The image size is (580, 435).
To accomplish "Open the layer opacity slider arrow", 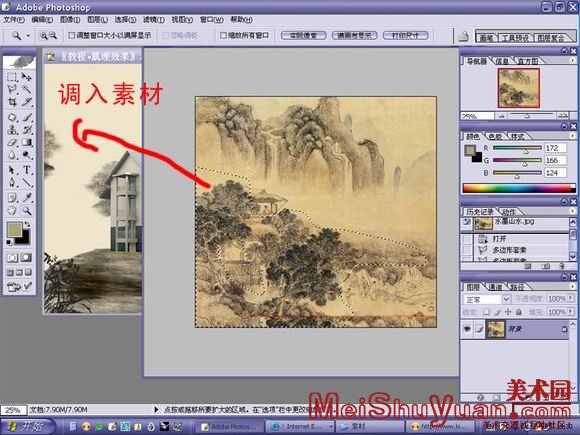I will [571, 298].
